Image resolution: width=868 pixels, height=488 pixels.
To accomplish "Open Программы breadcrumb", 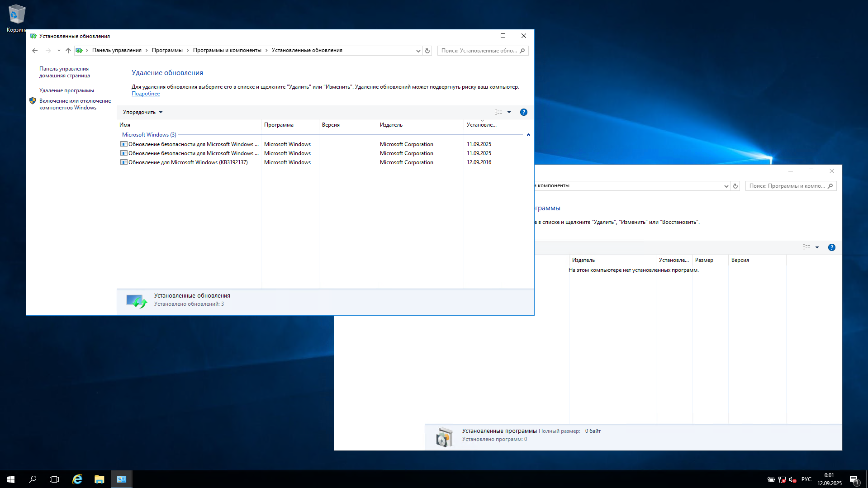I will pos(167,50).
